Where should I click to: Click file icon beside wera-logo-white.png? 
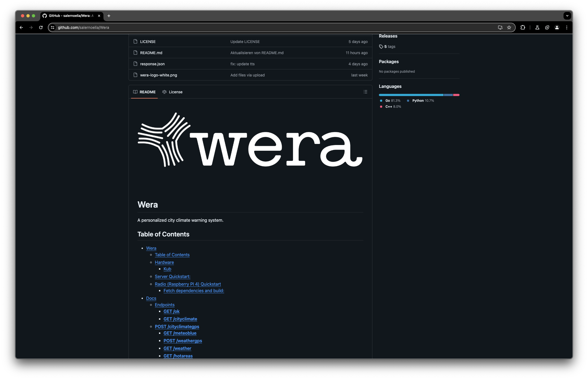click(135, 75)
